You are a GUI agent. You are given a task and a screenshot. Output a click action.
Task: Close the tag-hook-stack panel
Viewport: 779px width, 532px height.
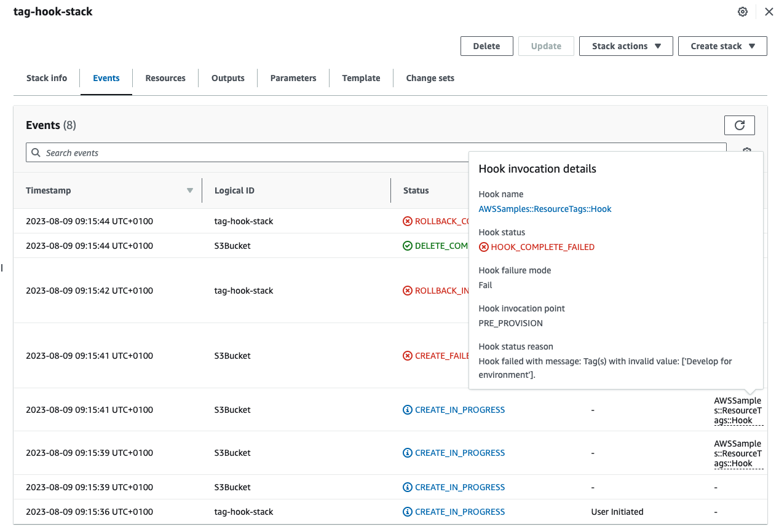click(x=769, y=12)
